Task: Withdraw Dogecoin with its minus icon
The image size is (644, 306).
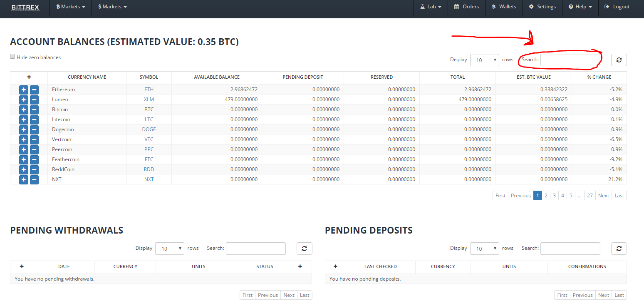Action: click(34, 129)
